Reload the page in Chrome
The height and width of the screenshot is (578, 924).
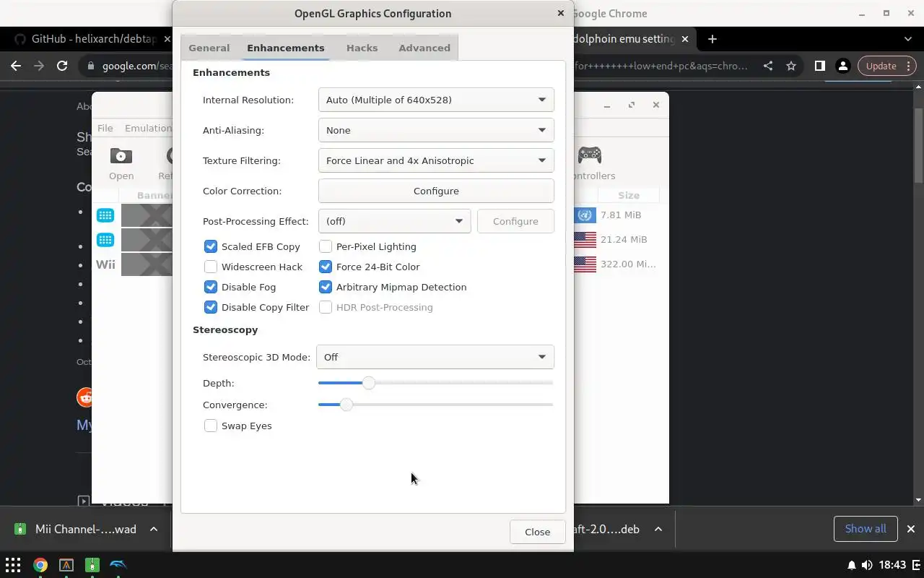tap(62, 66)
